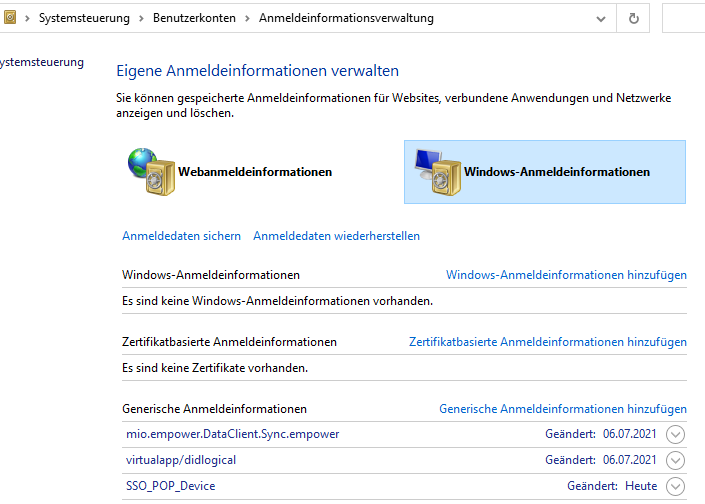Click Zertifikatbasierte Anmeldeinformationen hinzufügen link
Viewport: 705px width, 504px height.
(548, 342)
